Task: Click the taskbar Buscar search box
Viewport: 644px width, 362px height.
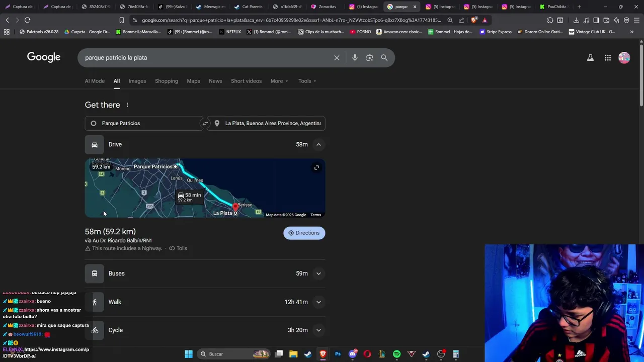Action: tap(234, 354)
